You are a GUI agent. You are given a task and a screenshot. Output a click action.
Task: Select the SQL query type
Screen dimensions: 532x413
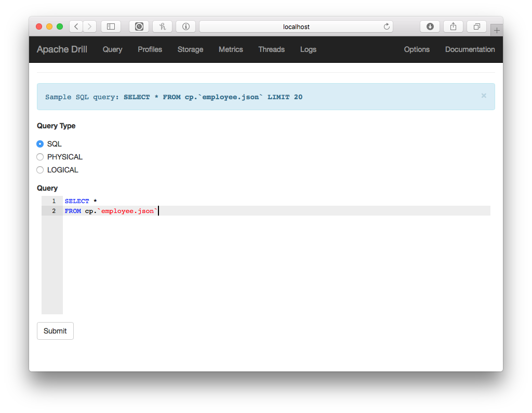(40, 144)
